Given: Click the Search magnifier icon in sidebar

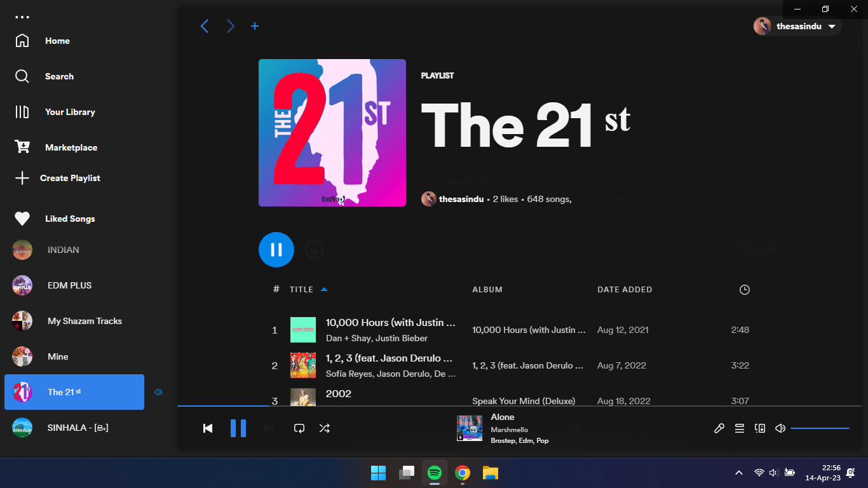Looking at the screenshot, I should pyautogui.click(x=22, y=76).
